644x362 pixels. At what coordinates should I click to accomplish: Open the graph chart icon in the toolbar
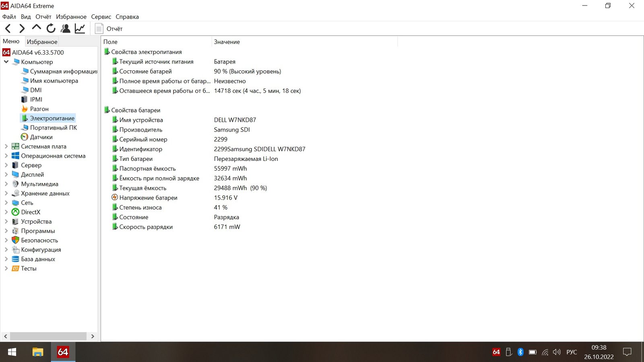pos(80,29)
